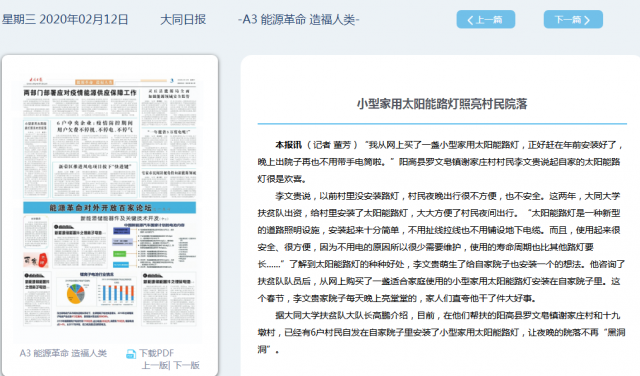Click header section label A3 能源革命 造福人类
The height and width of the screenshot is (376, 640).
[x=298, y=19]
